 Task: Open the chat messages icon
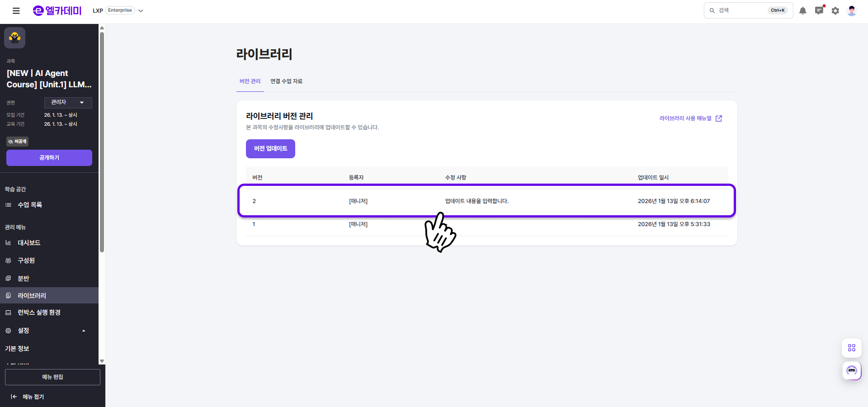click(x=819, y=11)
